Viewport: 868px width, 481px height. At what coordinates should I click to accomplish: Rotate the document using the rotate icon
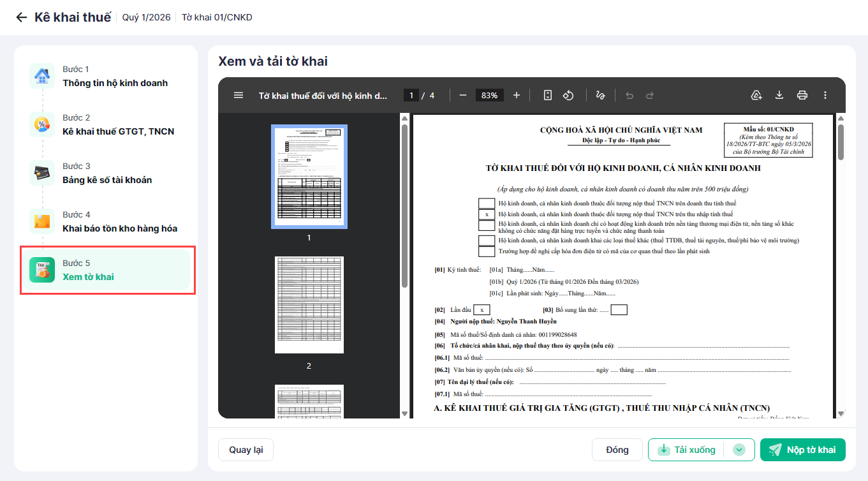click(568, 95)
